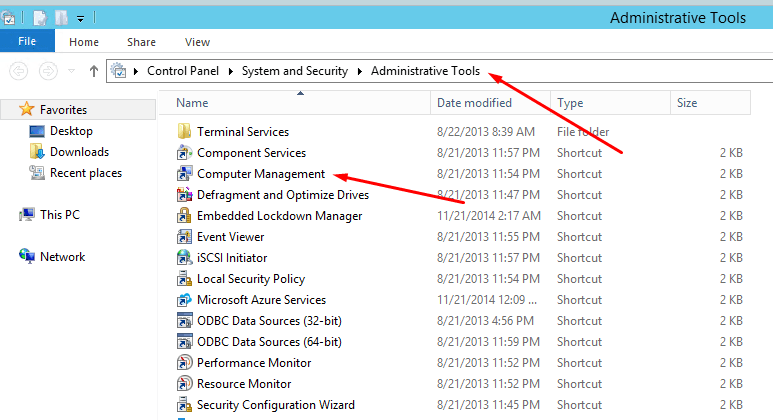Select Recent places in the navigation pane
This screenshot has height=420, width=773.
point(86,173)
